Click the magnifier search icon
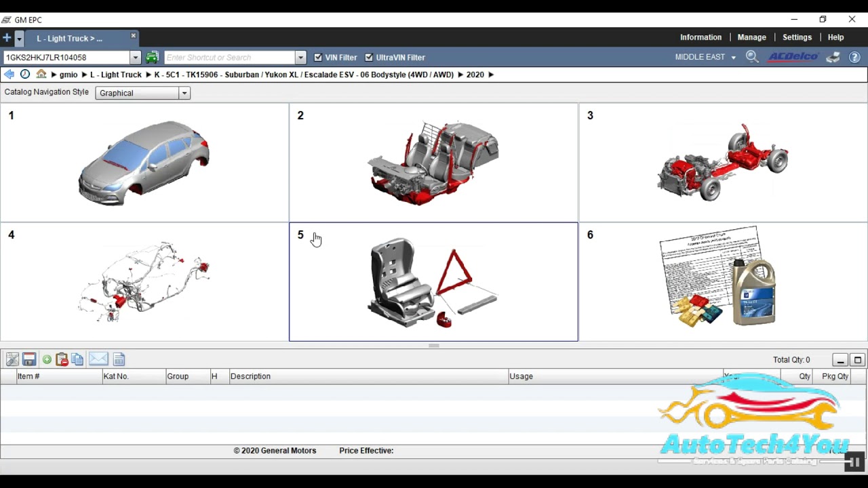Image resolution: width=868 pixels, height=488 pixels. (x=752, y=57)
